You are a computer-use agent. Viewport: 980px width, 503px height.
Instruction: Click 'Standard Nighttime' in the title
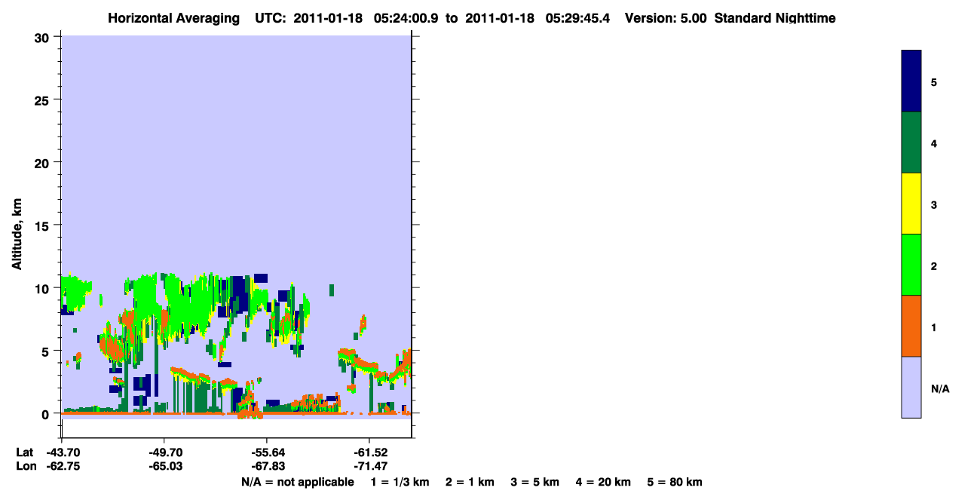tap(774, 18)
